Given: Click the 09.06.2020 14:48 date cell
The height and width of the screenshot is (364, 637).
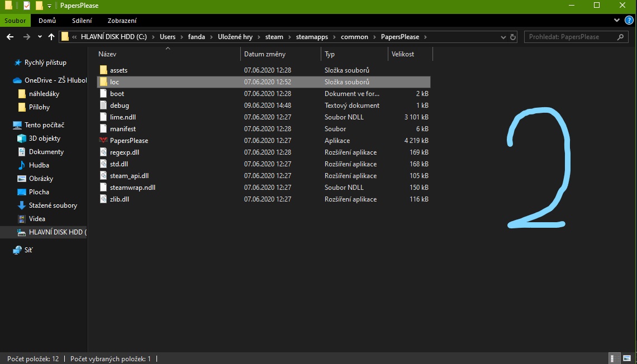Looking at the screenshot, I should pyautogui.click(x=267, y=105).
